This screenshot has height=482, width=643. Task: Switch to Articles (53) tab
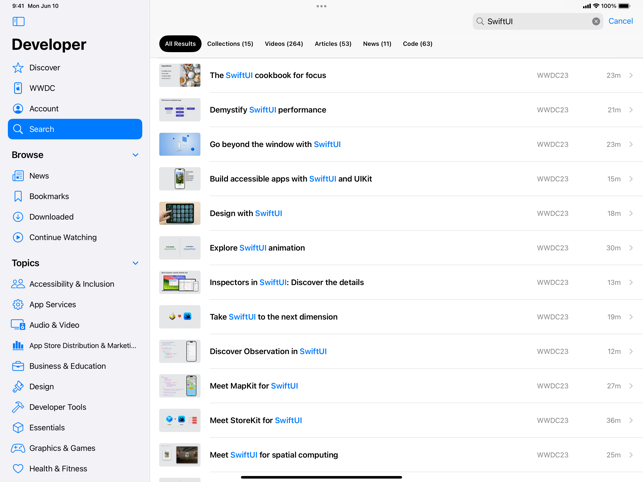pyautogui.click(x=333, y=44)
